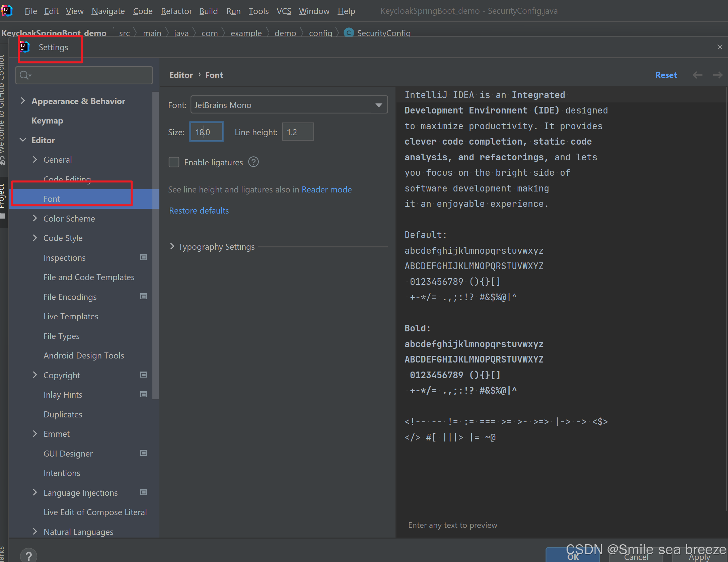The image size is (728, 562).
Task: Enable the ligatures checkbox
Action: click(174, 162)
